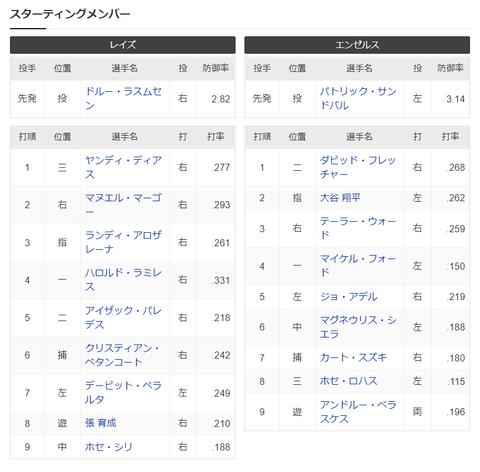This screenshot has width=480, height=472.
Task: Select ランディ・アロザレーナ player name
Action: click(x=123, y=242)
